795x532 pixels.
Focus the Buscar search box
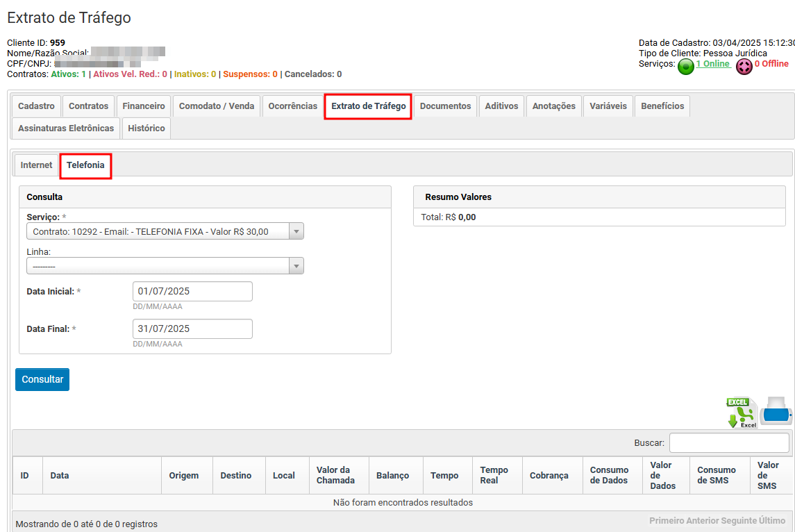[x=728, y=443]
